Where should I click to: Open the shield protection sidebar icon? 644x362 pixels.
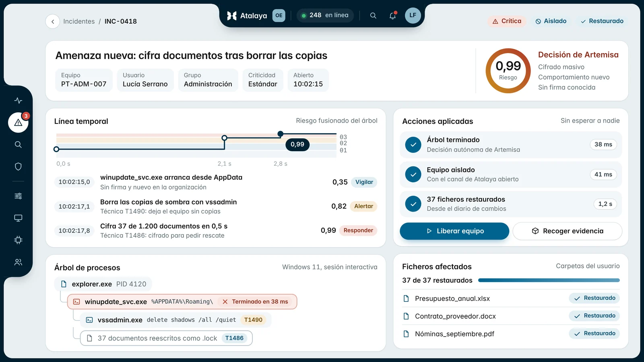point(18,167)
